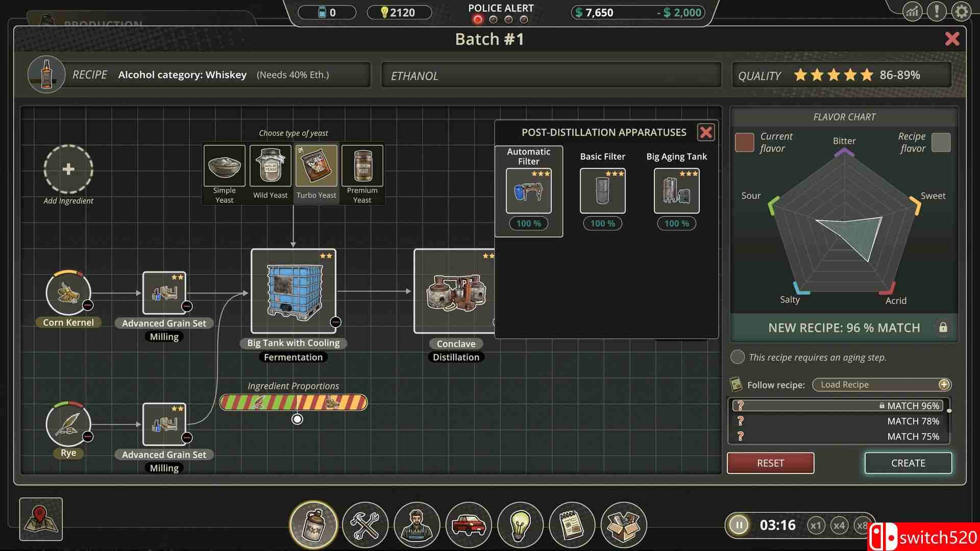The height and width of the screenshot is (551, 980).
Task: Open the vehicles menu
Action: tap(469, 524)
